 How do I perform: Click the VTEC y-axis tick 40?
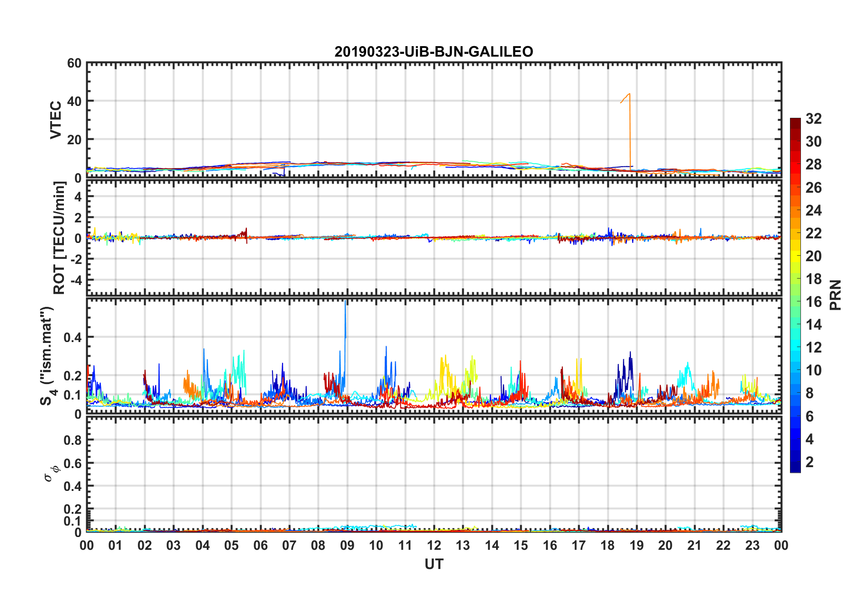tap(74, 101)
